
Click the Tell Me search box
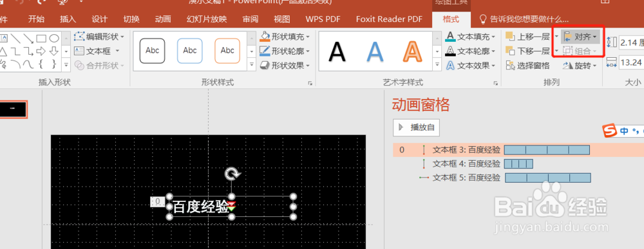(x=524, y=19)
